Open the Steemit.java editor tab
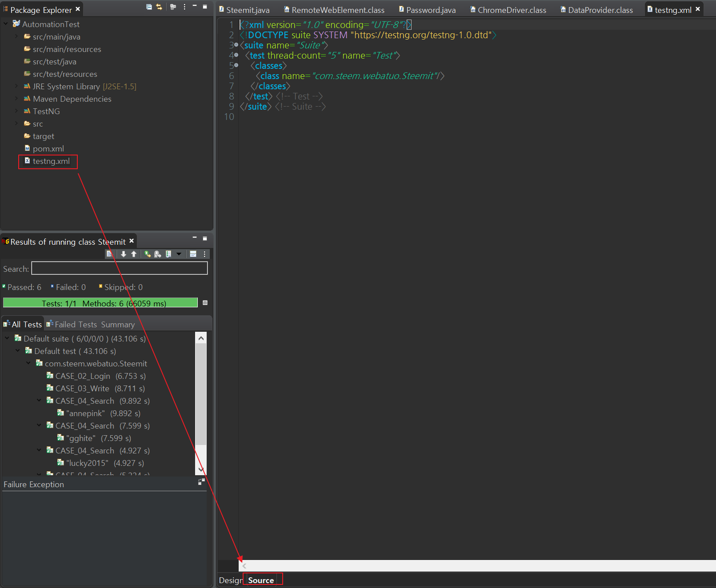716x588 pixels. point(244,10)
